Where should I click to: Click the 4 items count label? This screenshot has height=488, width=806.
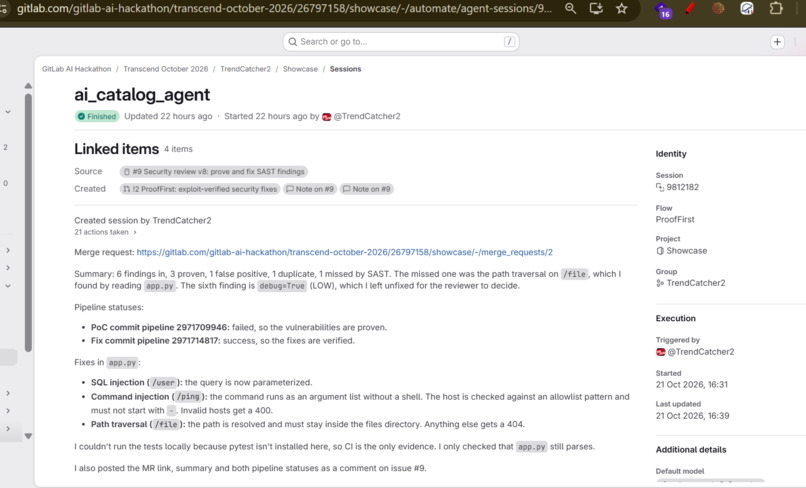[178, 149]
